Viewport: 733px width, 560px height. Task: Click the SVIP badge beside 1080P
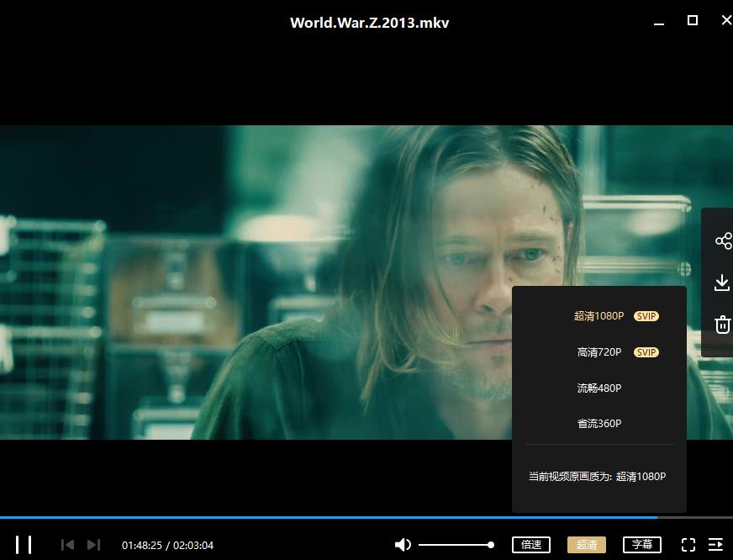(646, 316)
